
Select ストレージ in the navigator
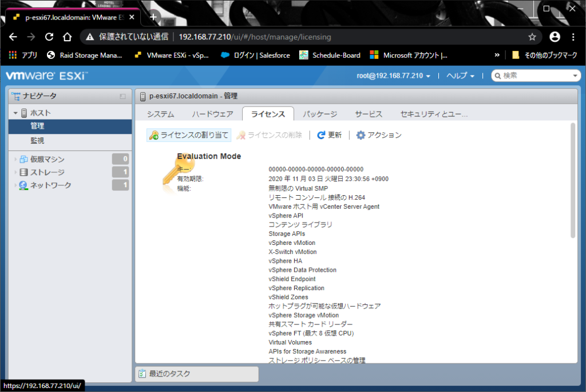[47, 172]
